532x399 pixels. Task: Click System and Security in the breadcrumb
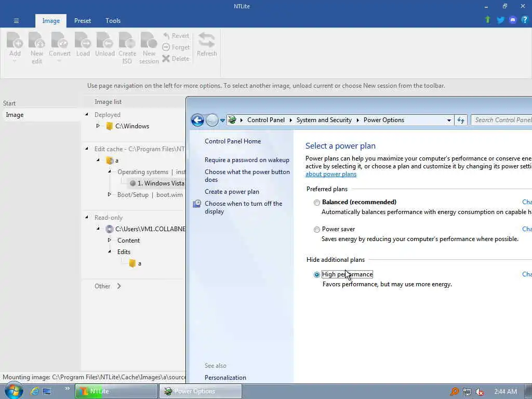pyautogui.click(x=324, y=120)
